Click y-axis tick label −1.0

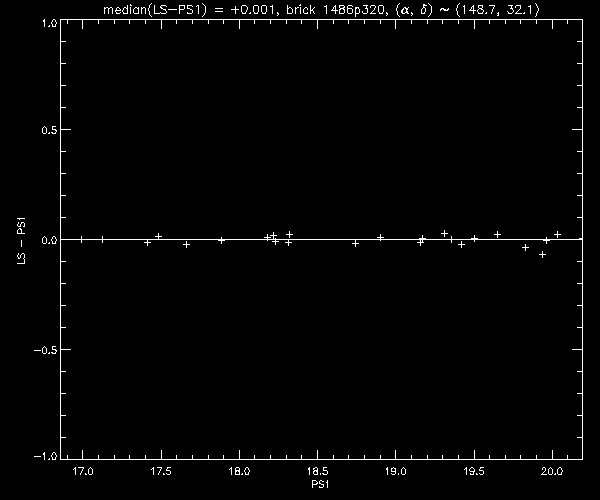(x=45, y=456)
